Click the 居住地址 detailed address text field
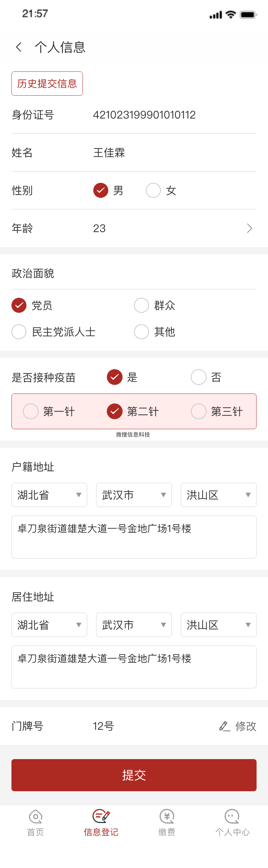This screenshot has height=868, width=268. pos(134,667)
